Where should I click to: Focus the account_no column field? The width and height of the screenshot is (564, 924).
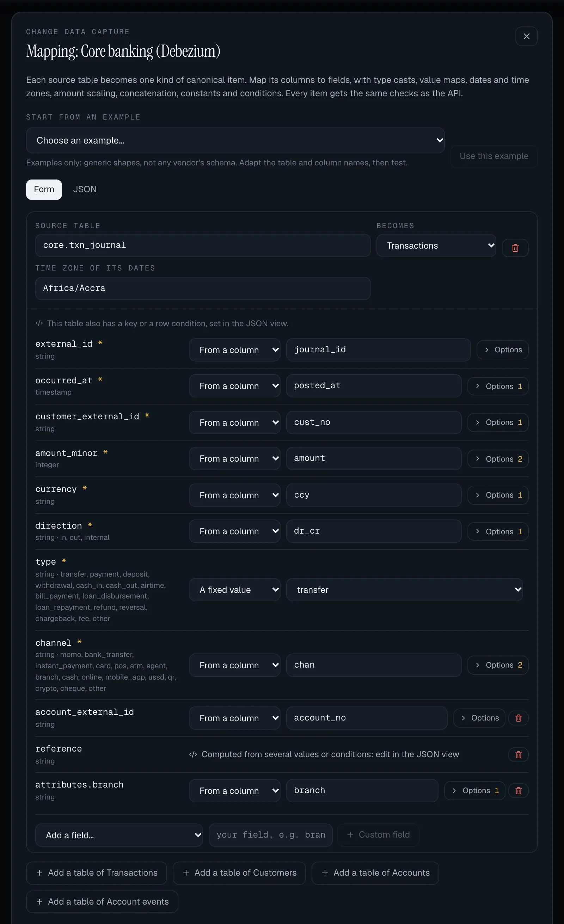click(367, 718)
